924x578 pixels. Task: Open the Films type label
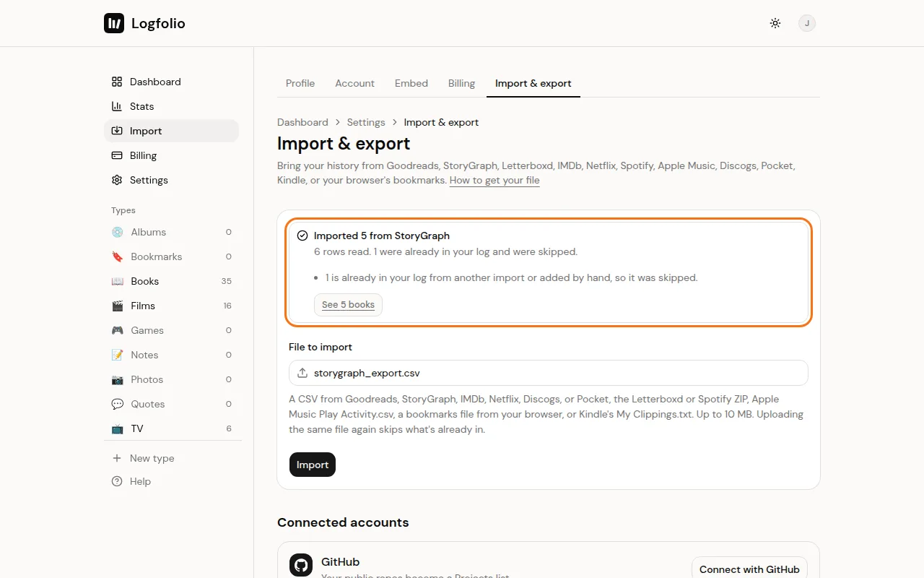click(x=143, y=306)
